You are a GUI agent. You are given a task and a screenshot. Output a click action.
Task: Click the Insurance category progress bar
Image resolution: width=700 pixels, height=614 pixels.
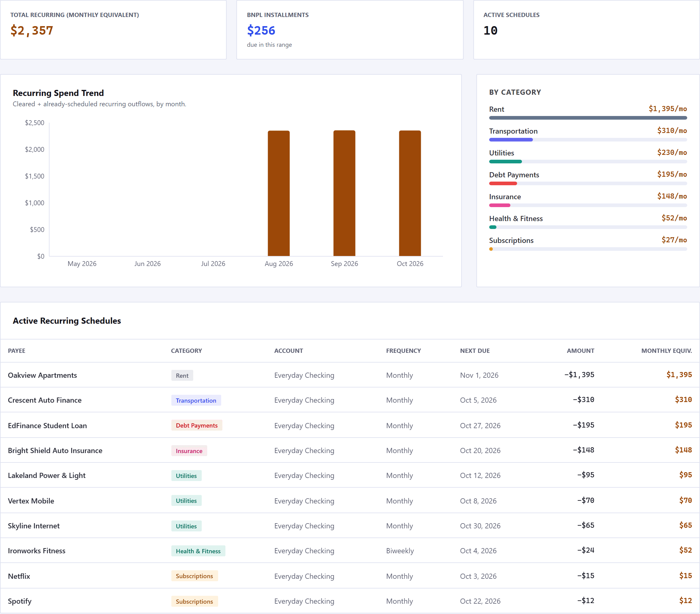point(588,205)
